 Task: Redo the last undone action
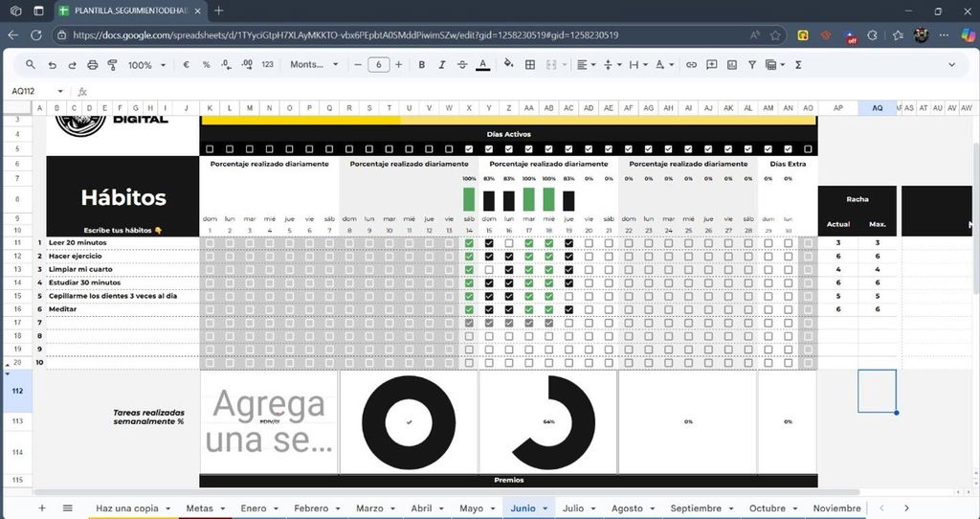tap(72, 64)
